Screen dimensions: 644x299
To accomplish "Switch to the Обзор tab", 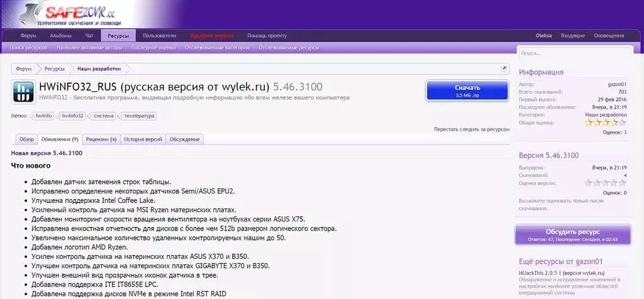I will [x=26, y=139].
